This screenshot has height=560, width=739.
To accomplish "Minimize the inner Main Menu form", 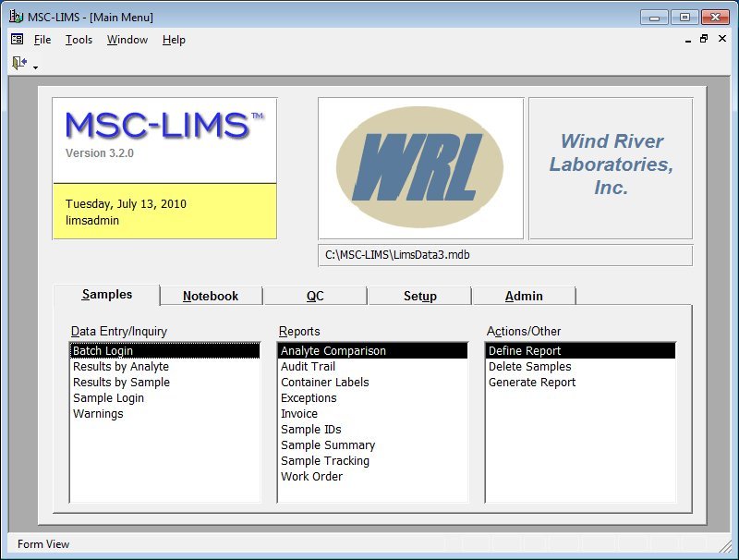I will [688, 40].
